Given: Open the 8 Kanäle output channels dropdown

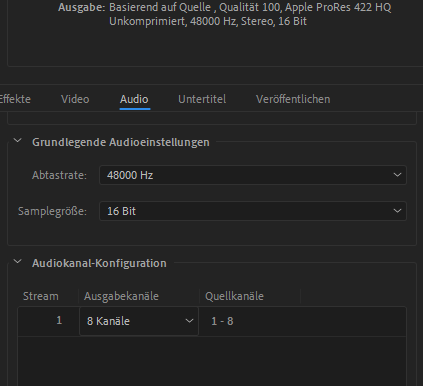Looking at the screenshot, I should click(139, 321).
